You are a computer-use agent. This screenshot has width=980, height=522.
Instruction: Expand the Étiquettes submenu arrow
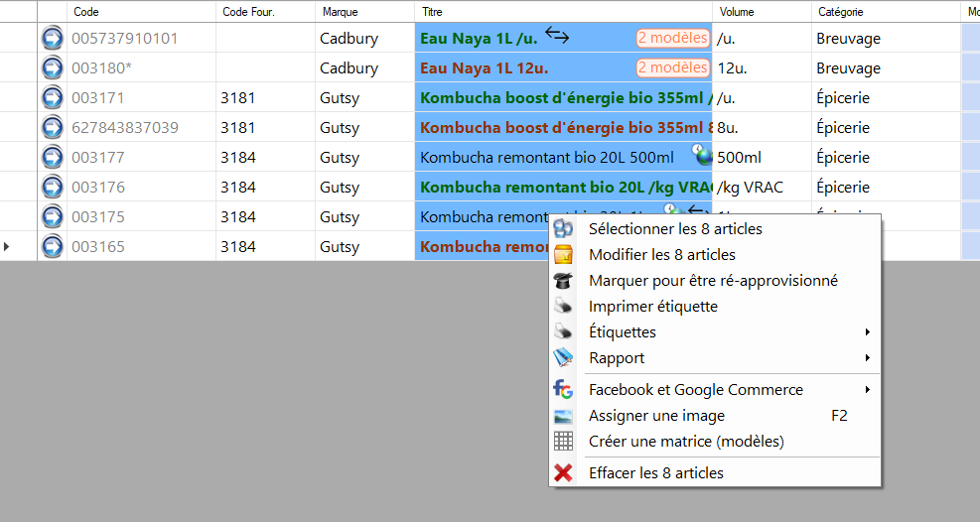[x=868, y=331]
